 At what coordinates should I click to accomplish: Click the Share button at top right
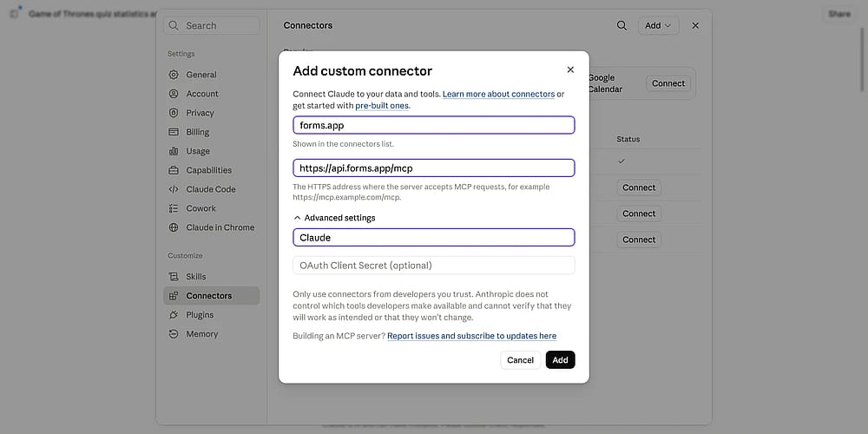[839, 14]
